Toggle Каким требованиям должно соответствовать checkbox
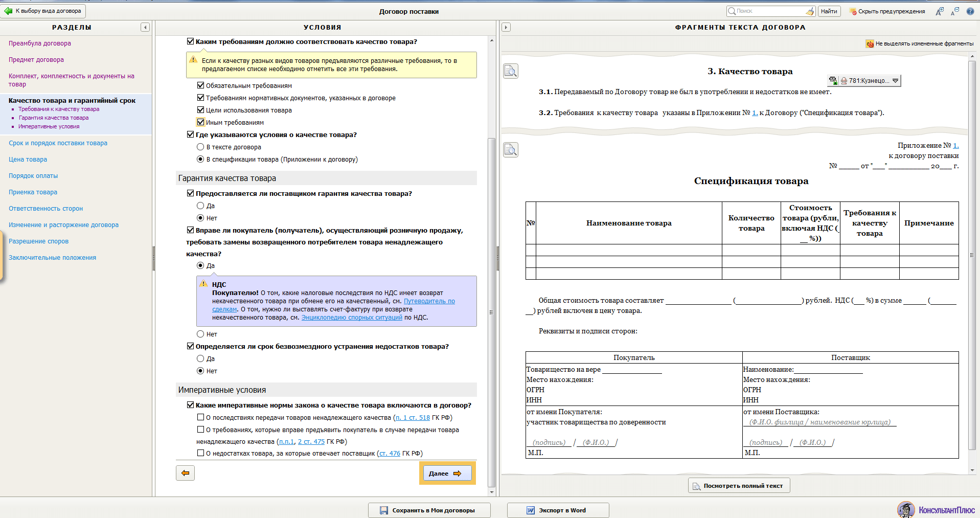980x518 pixels. 191,41
